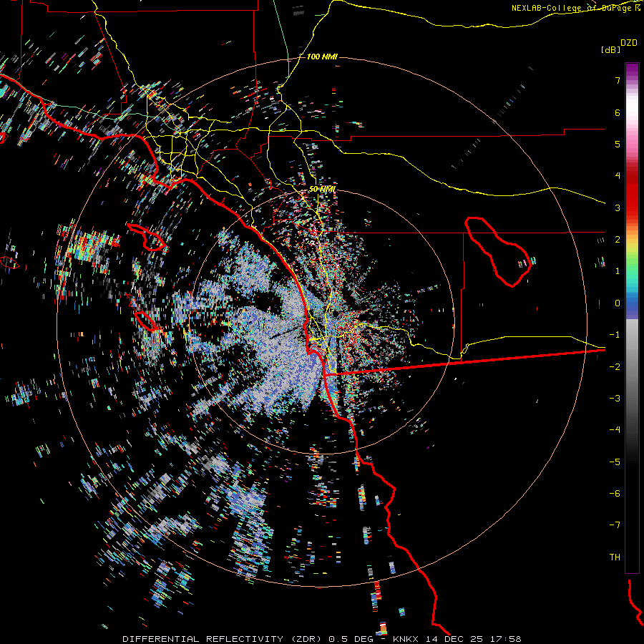Click the "DZD" color scale title

pos(629,43)
